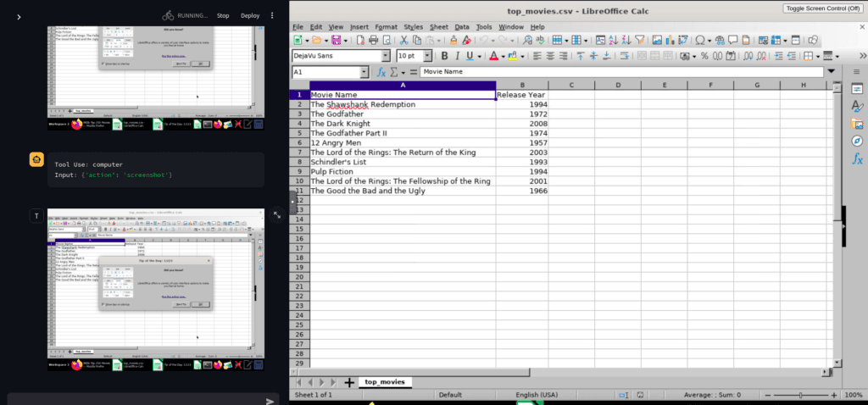
Task: Click the Insert Comment icon
Action: tap(733, 40)
